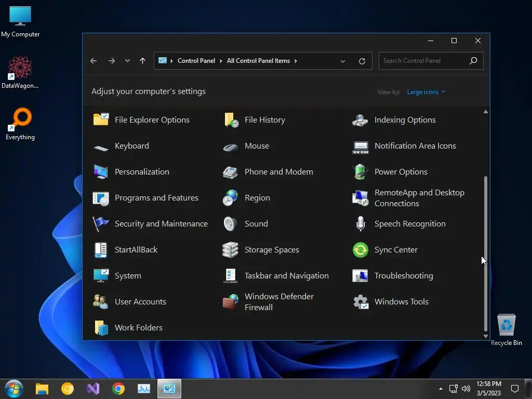The width and height of the screenshot is (532, 399).
Task: Open Windows Tools gear icon
Action: pos(361,302)
